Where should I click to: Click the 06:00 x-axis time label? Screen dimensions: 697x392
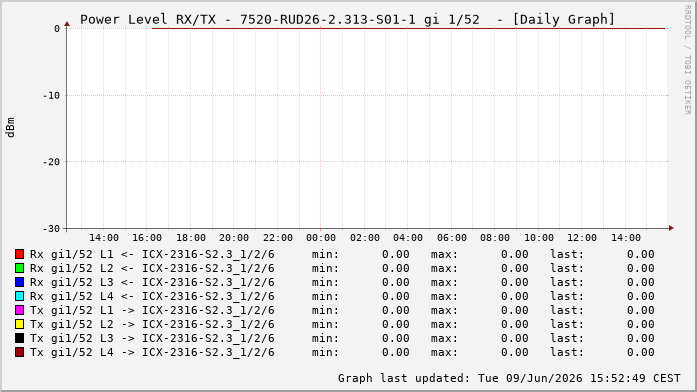[x=452, y=238]
